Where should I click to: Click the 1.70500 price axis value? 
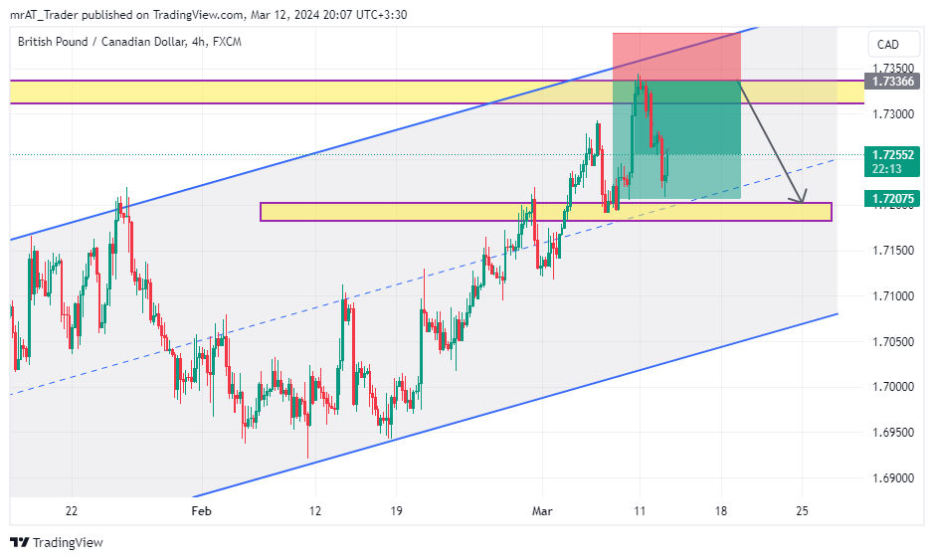click(893, 341)
